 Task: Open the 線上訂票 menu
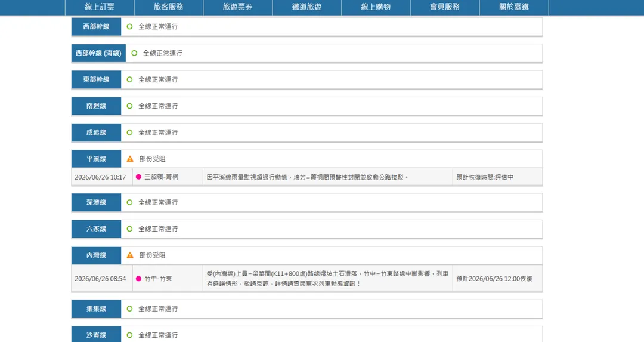point(100,7)
